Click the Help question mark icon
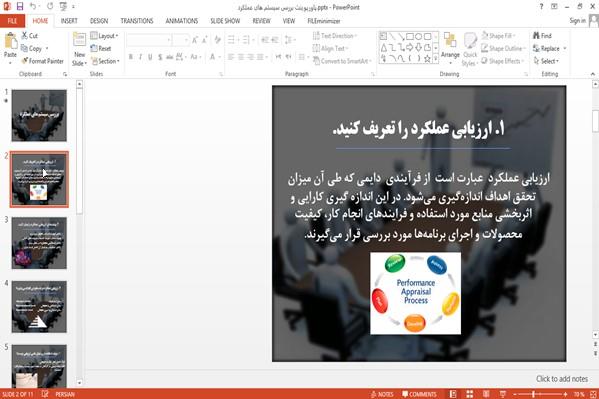This screenshot has width=599, height=399. click(541, 6)
